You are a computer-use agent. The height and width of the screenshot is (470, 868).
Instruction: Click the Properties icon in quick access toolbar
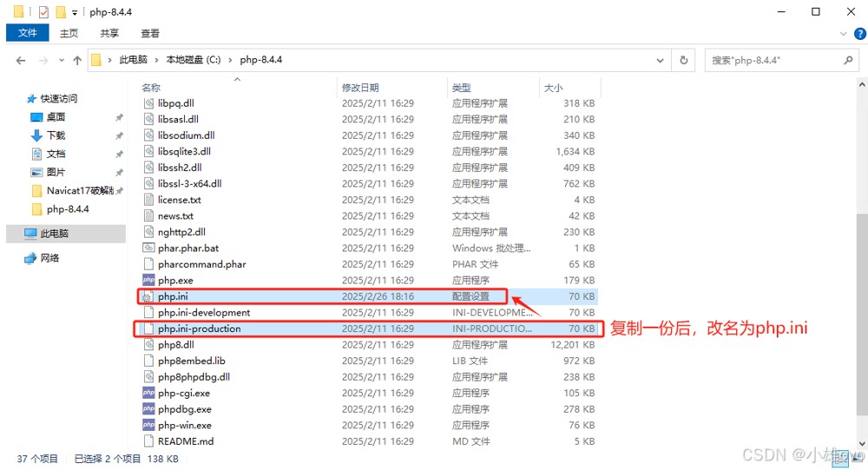pos(43,12)
